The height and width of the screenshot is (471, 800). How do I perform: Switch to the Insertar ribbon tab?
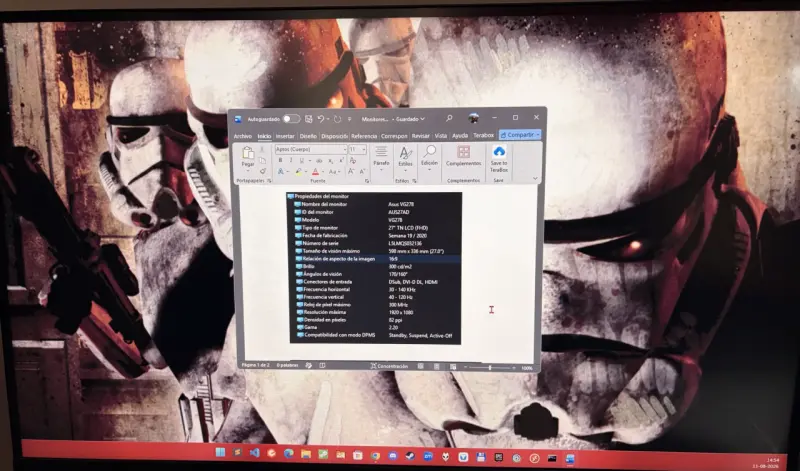coord(285,136)
